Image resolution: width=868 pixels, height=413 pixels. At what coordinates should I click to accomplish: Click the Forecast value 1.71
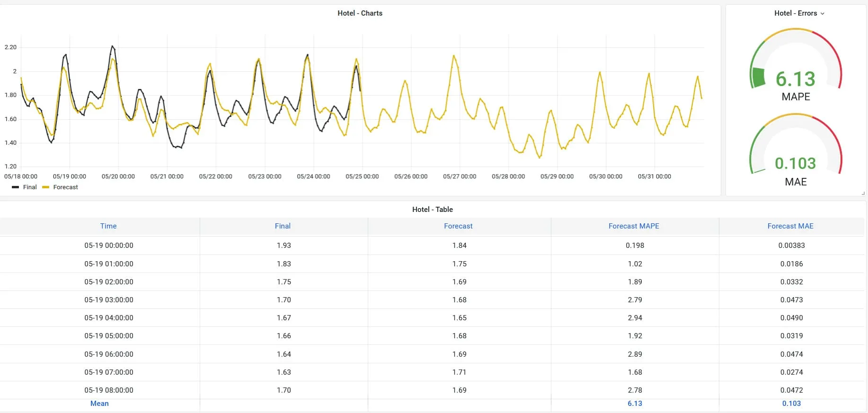click(x=459, y=372)
